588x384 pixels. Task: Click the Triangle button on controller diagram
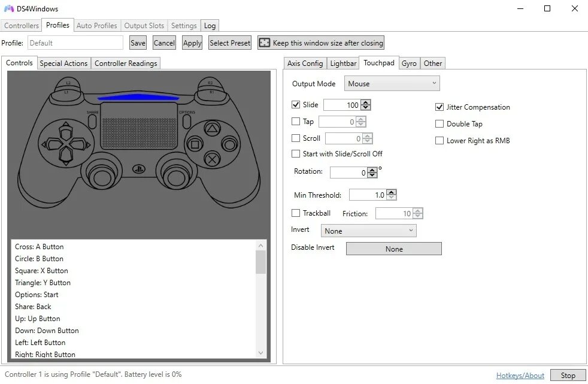coord(212,129)
